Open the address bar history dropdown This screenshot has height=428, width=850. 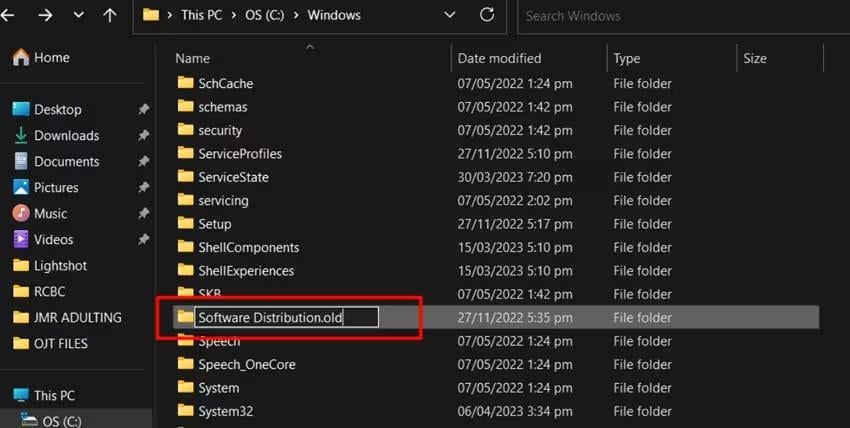(450, 15)
